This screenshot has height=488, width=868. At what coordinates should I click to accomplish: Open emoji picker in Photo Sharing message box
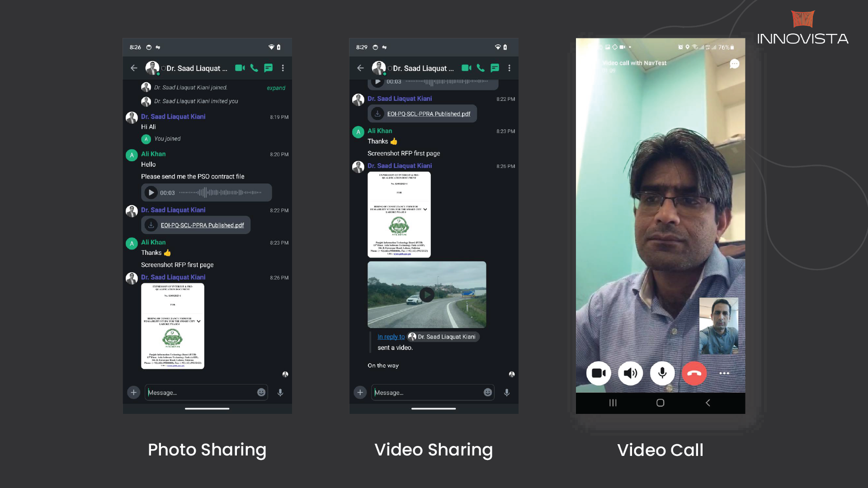point(261,393)
